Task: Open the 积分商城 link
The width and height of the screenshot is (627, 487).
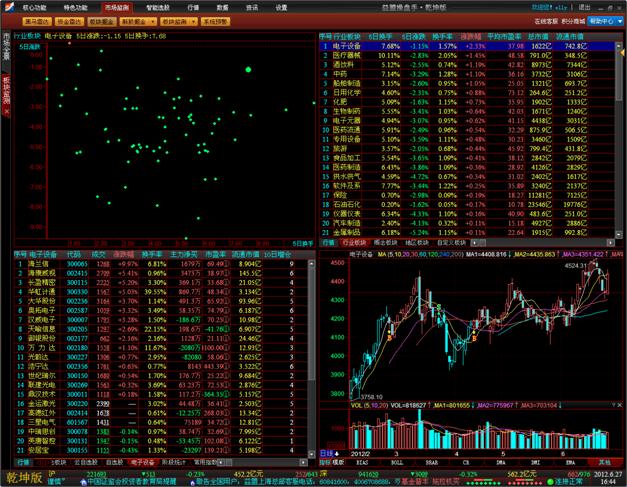Action: (573, 21)
